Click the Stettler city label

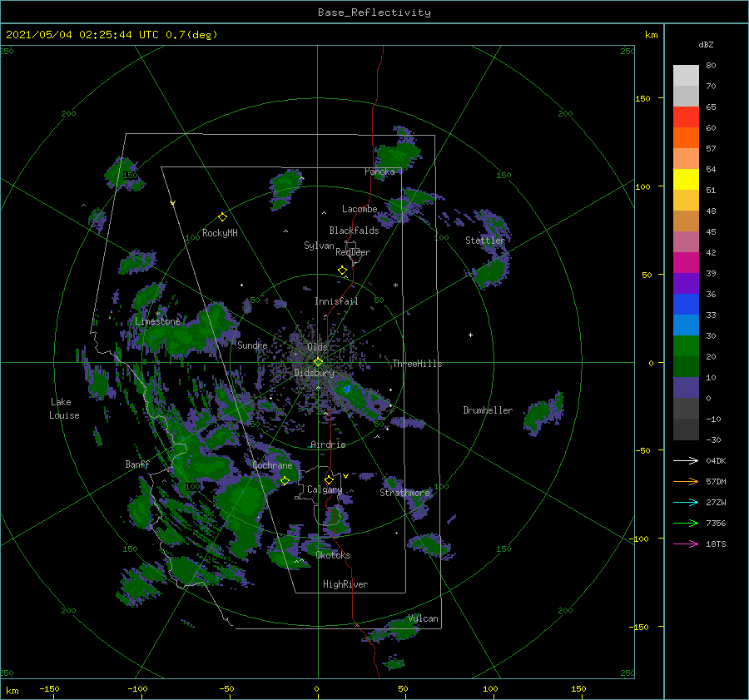[485, 241]
